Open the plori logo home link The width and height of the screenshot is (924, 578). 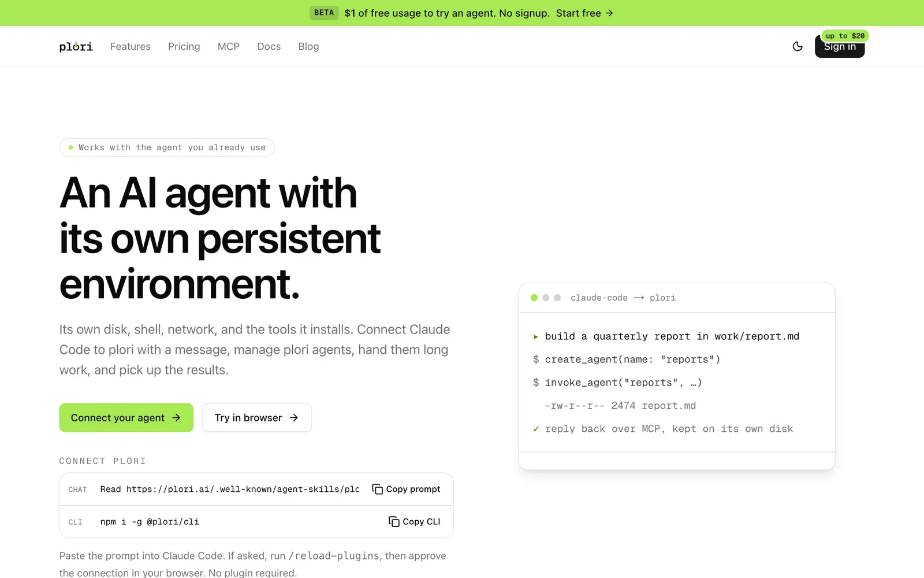pos(76,46)
